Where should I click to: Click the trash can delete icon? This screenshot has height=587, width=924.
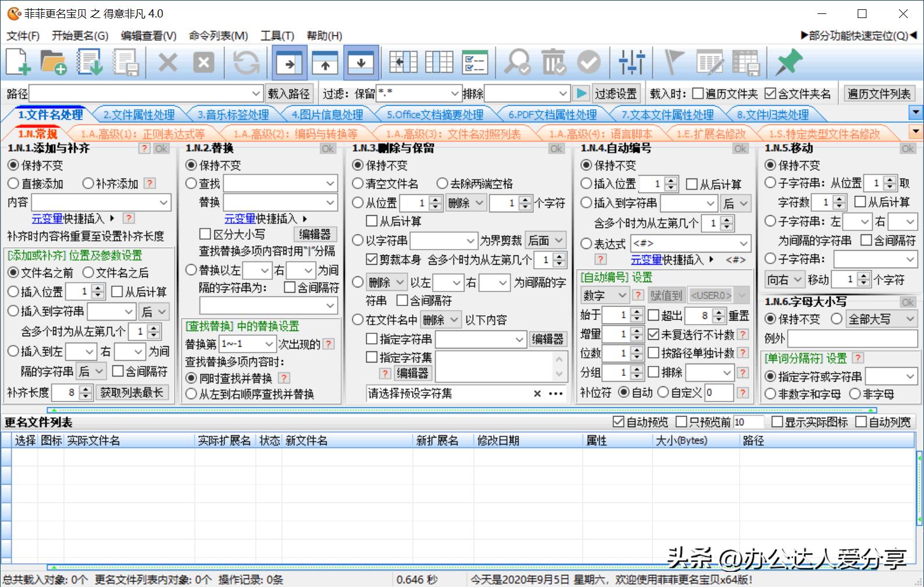tap(553, 62)
